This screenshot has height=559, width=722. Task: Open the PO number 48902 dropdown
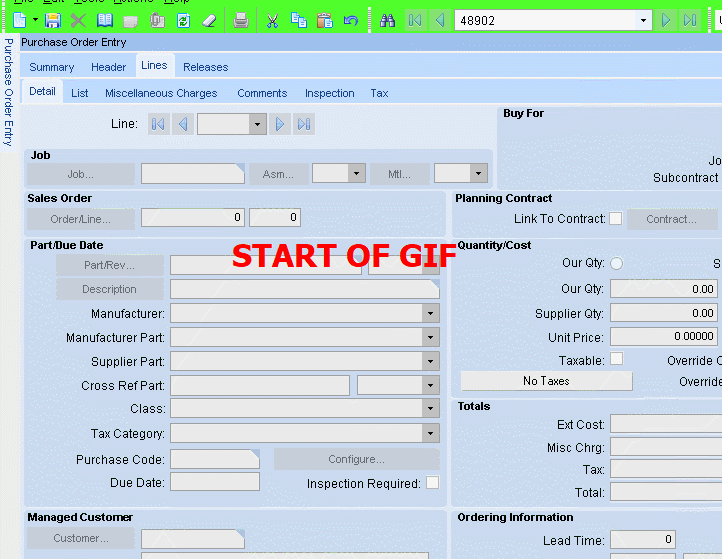click(x=643, y=20)
